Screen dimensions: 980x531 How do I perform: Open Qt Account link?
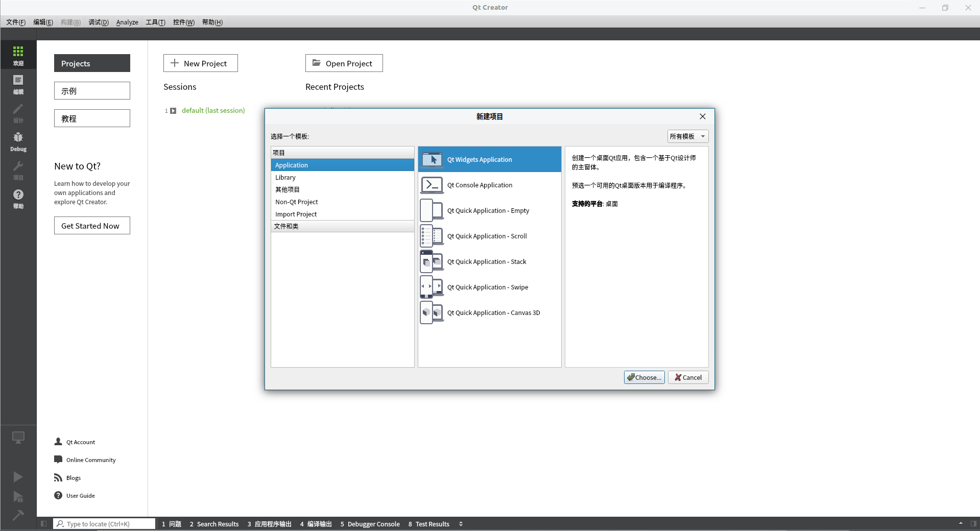click(75, 442)
